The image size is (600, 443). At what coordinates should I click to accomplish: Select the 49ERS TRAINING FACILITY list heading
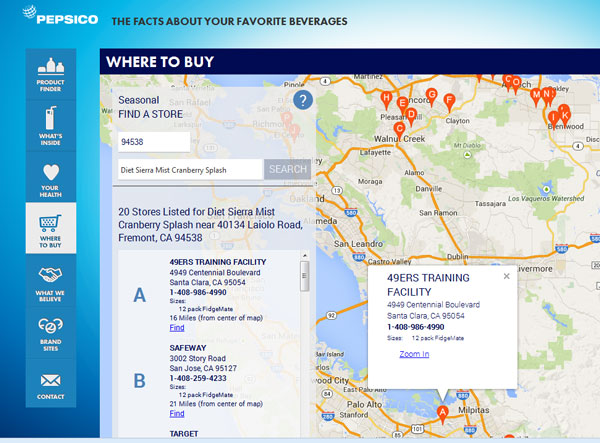click(218, 262)
